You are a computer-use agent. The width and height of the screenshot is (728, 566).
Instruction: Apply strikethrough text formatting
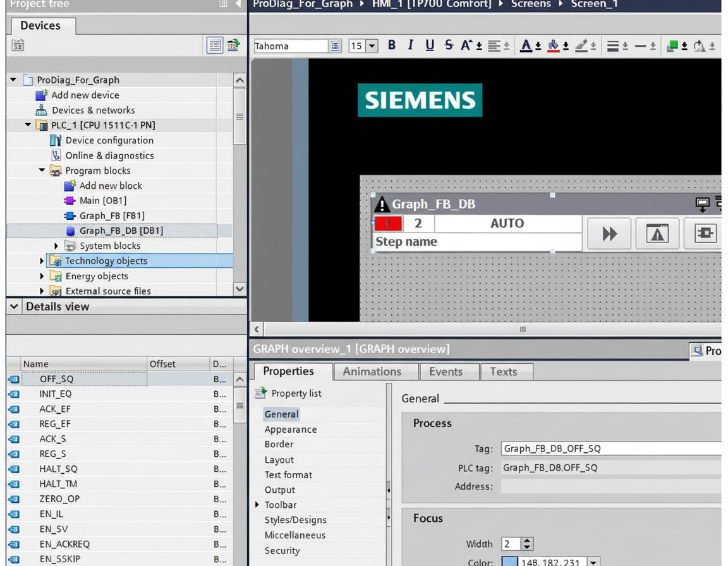click(449, 45)
